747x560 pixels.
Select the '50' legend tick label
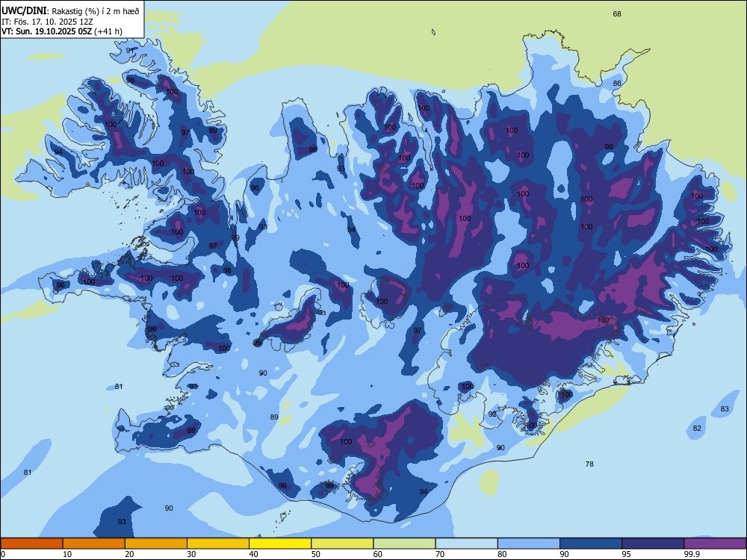315,554
